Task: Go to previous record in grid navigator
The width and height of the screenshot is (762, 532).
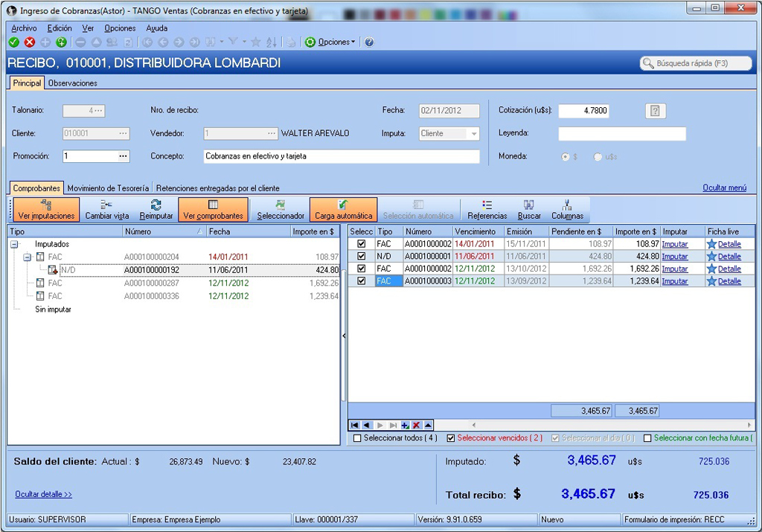Action: 367,425
